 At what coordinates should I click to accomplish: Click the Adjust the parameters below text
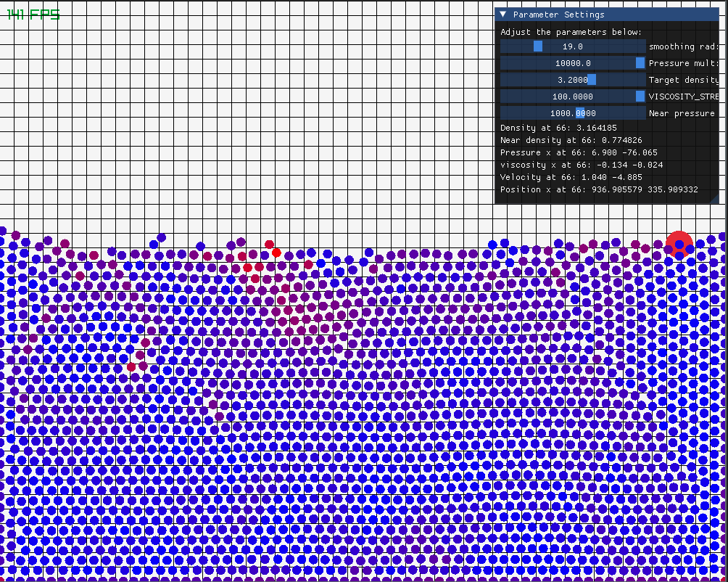pyautogui.click(x=571, y=32)
